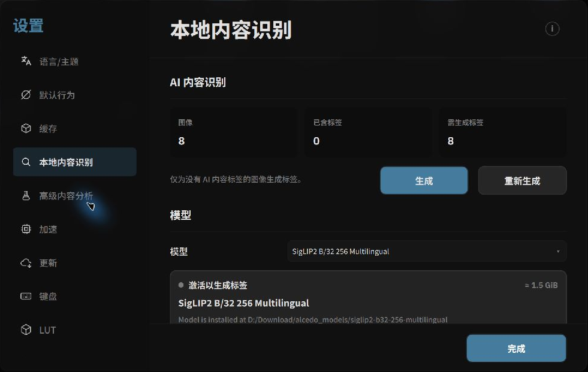Click the magnifier icon beside 本地内容识别

pyautogui.click(x=26, y=162)
